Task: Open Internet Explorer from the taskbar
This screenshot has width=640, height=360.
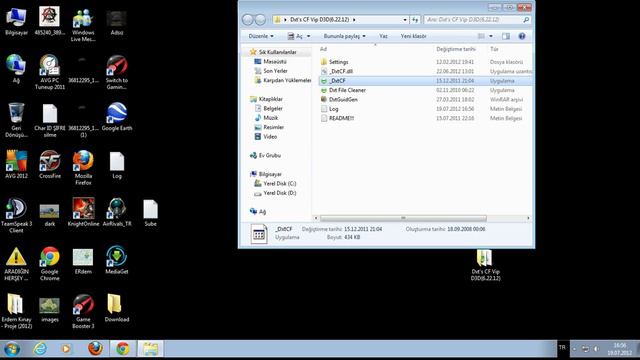Action: click(40, 349)
